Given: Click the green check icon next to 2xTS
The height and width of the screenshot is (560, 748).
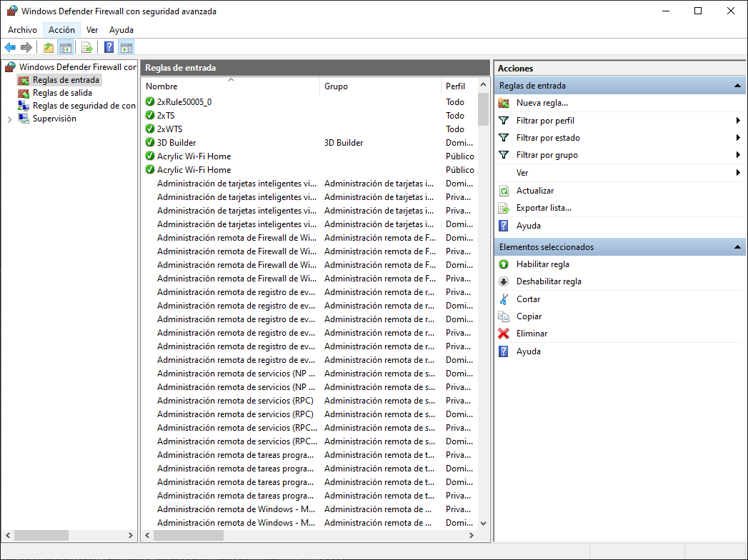Looking at the screenshot, I should [150, 115].
